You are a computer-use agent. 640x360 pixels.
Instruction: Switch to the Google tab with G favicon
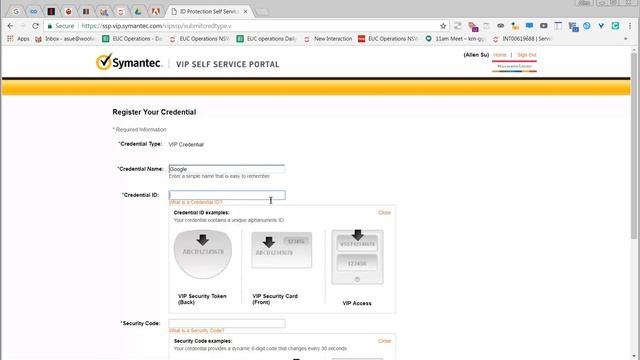pyautogui.click(x=16, y=11)
